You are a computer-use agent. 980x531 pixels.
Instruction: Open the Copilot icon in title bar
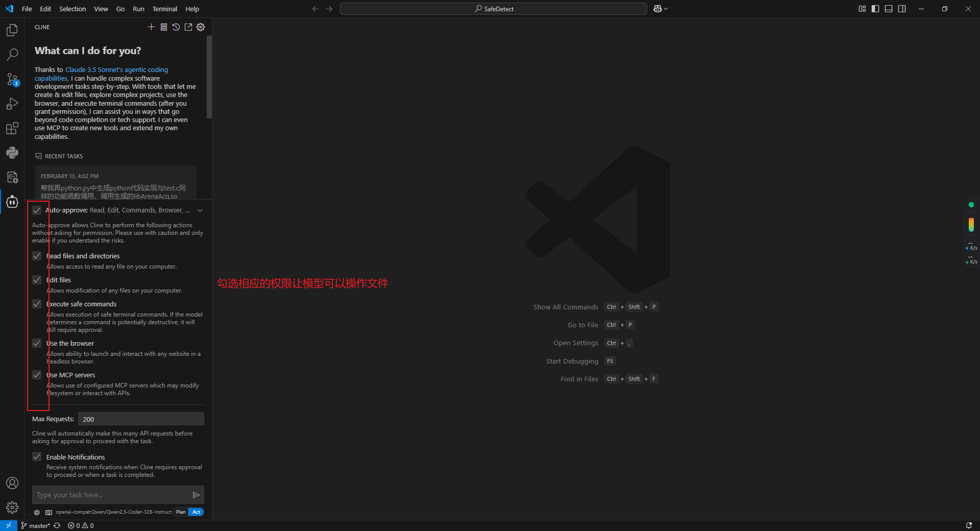tap(657, 9)
